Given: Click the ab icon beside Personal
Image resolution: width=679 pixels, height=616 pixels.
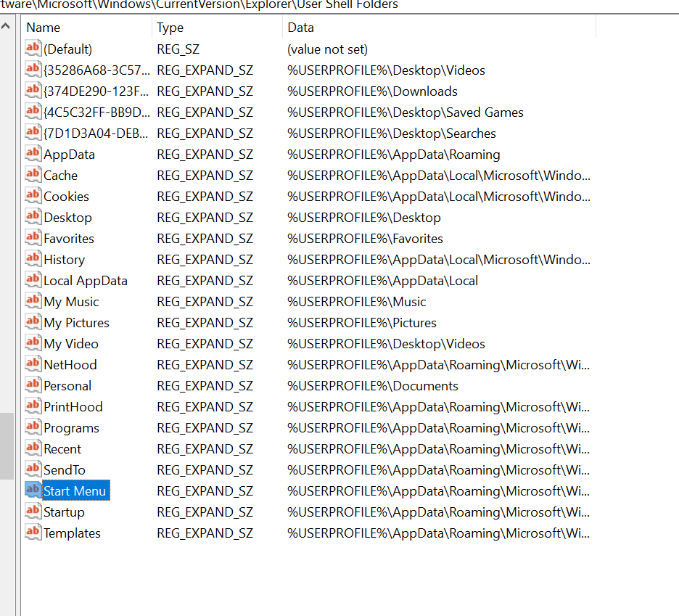Looking at the screenshot, I should (33, 385).
